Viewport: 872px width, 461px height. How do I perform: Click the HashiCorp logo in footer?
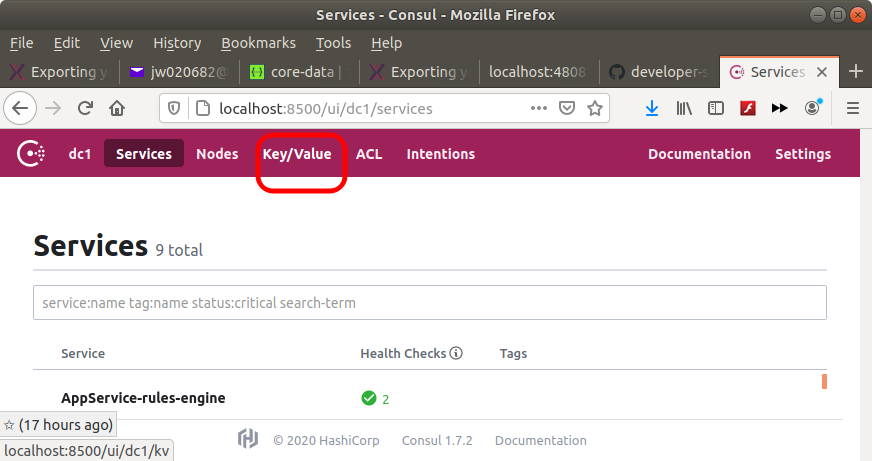(x=248, y=439)
